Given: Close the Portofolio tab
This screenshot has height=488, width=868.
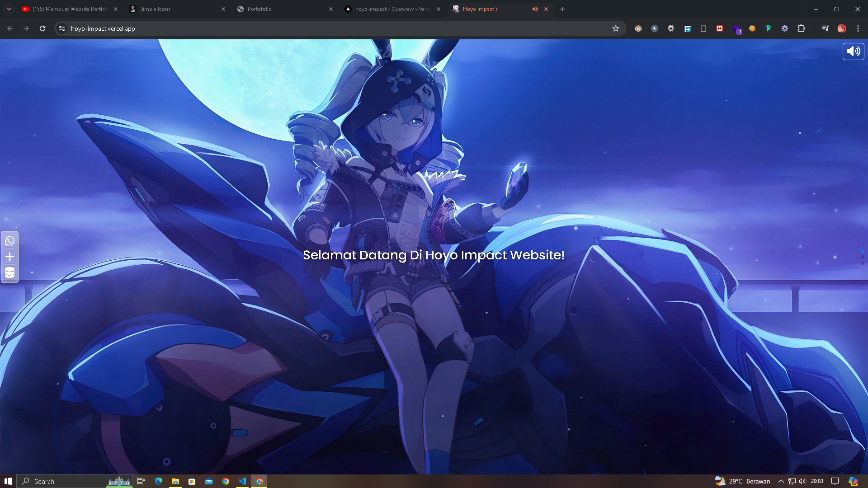Looking at the screenshot, I should click(331, 9).
